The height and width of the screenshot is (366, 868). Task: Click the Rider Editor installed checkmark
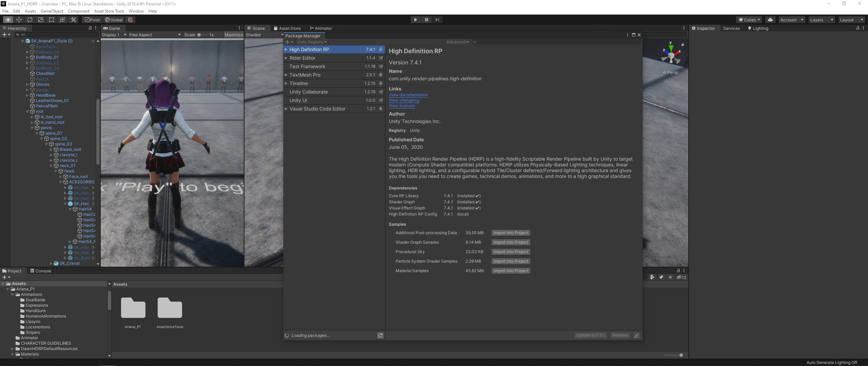[x=381, y=58]
